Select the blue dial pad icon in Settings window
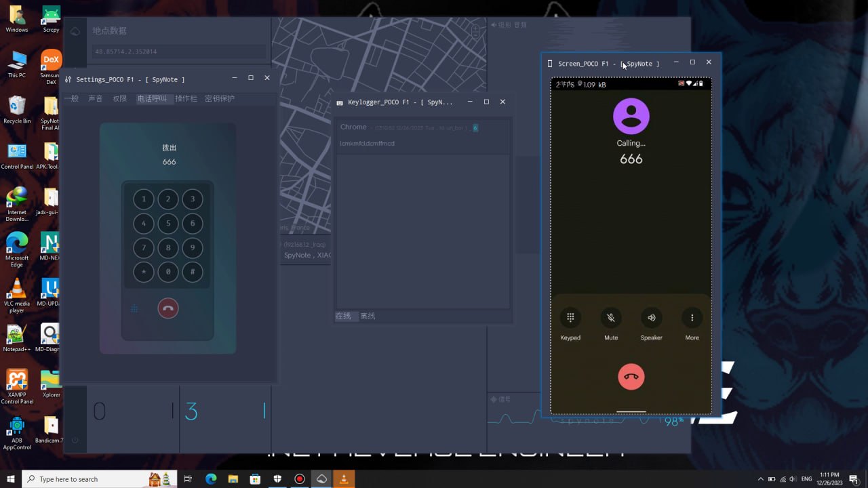 point(134,308)
